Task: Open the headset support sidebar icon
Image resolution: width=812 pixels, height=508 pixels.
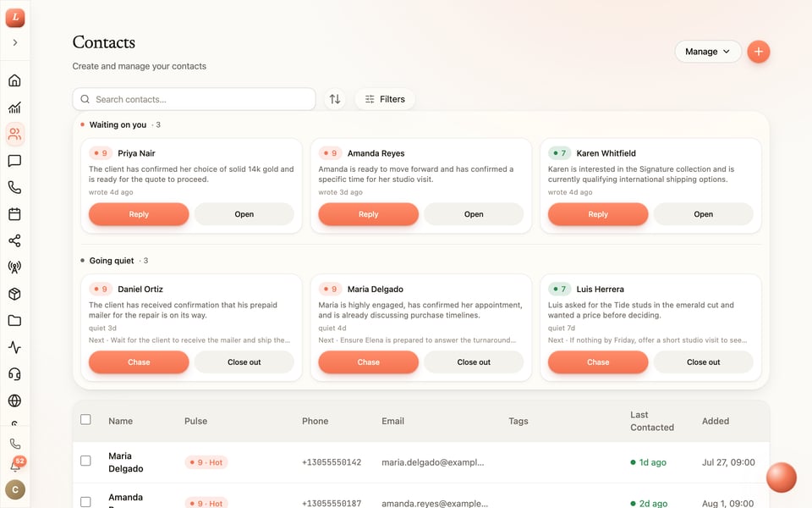Action: click(14, 373)
